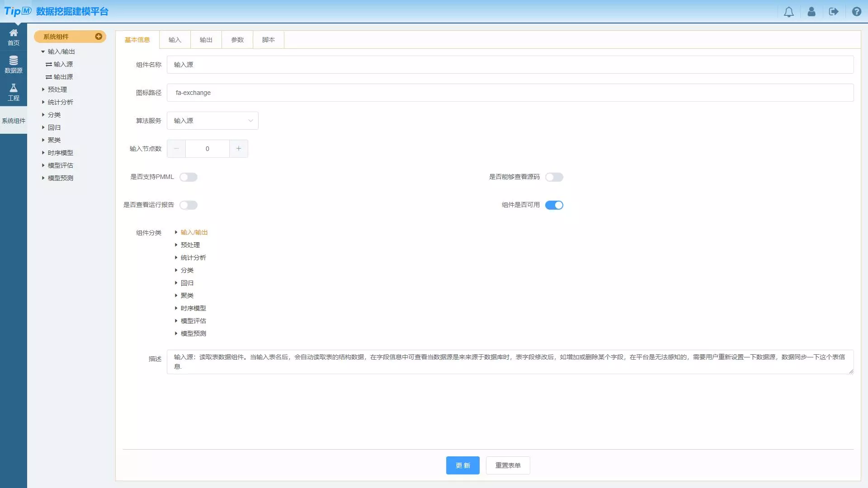Open the 算法服务 dropdown

[x=212, y=121]
